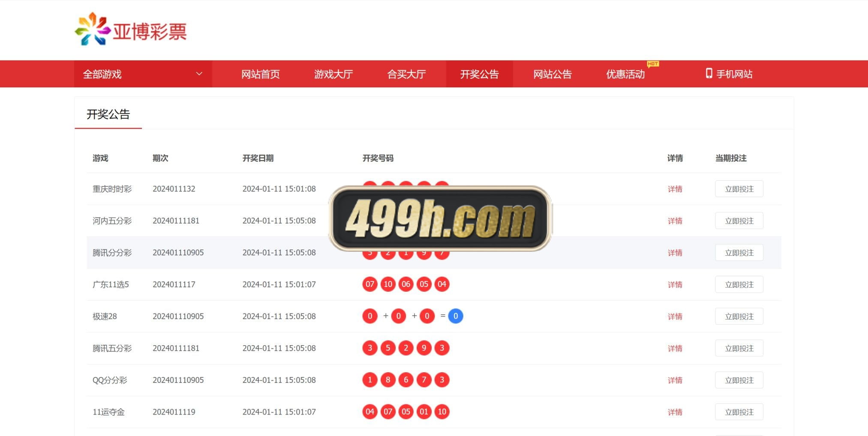Click red ball 07 in 广东11选5 row
This screenshot has width=868, height=436.
(x=370, y=284)
